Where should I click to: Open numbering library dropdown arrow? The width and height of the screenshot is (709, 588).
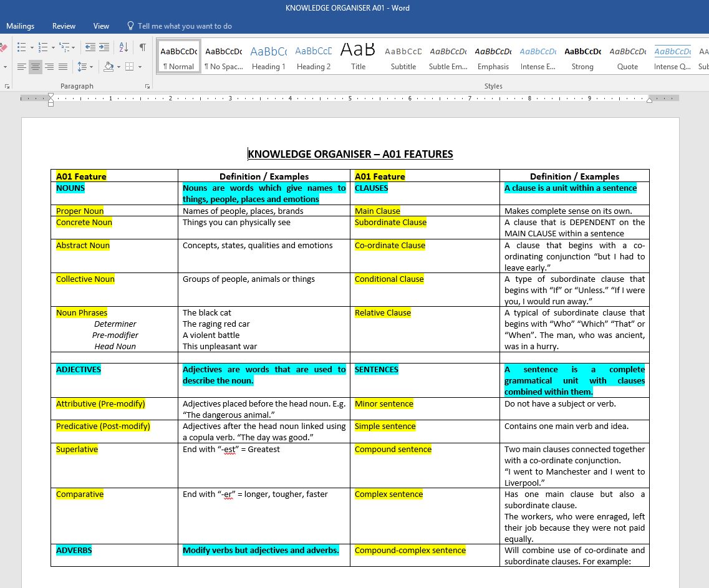pyautogui.click(x=54, y=47)
